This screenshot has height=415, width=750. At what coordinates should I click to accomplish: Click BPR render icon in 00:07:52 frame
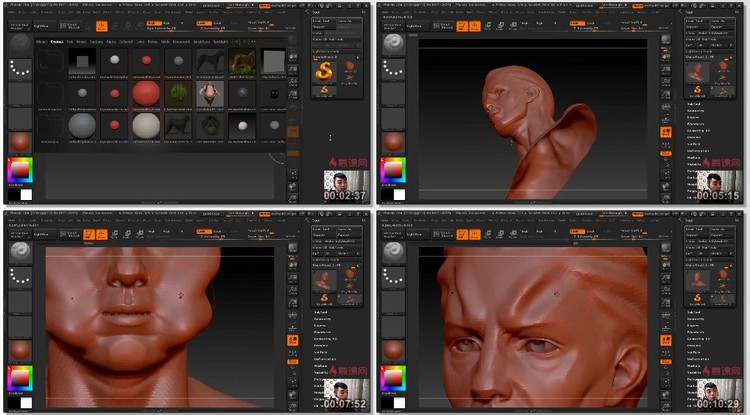(292, 248)
